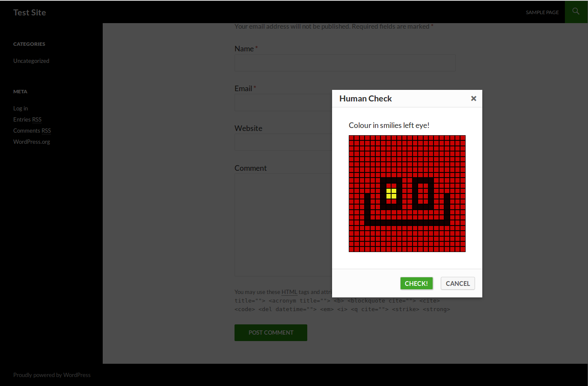Click the Test Site title link
The image size is (588, 386).
[30, 12]
